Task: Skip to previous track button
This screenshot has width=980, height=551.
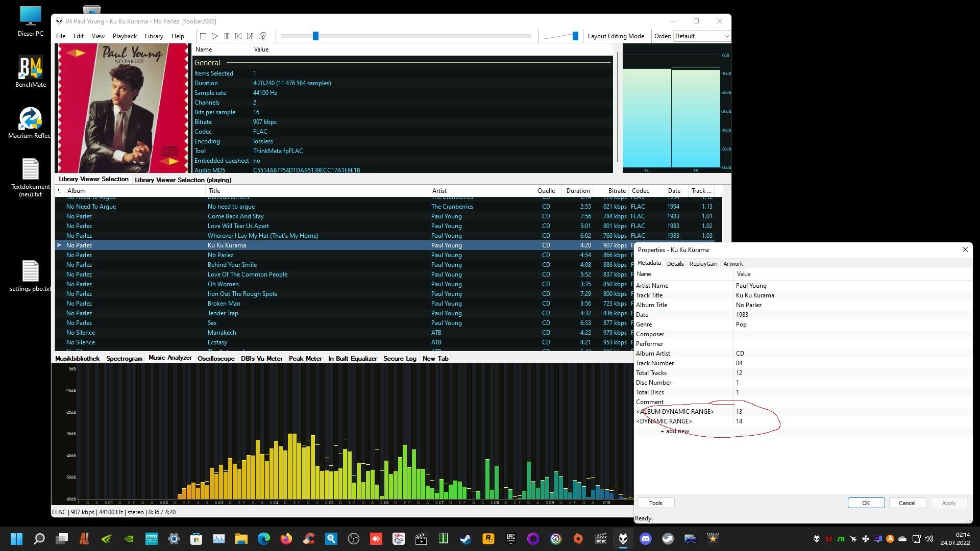Action: click(x=238, y=36)
